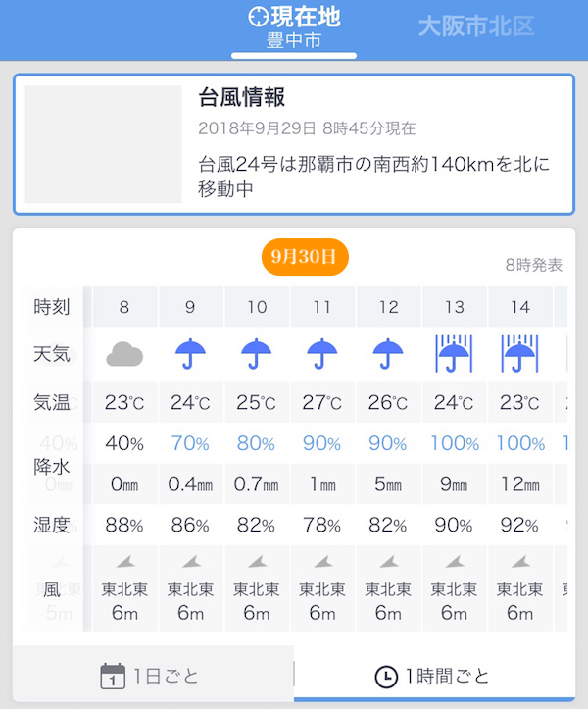Tap the umbrella icon at 11 o'clock
Viewport: 588px width, 709px height.
(x=322, y=353)
